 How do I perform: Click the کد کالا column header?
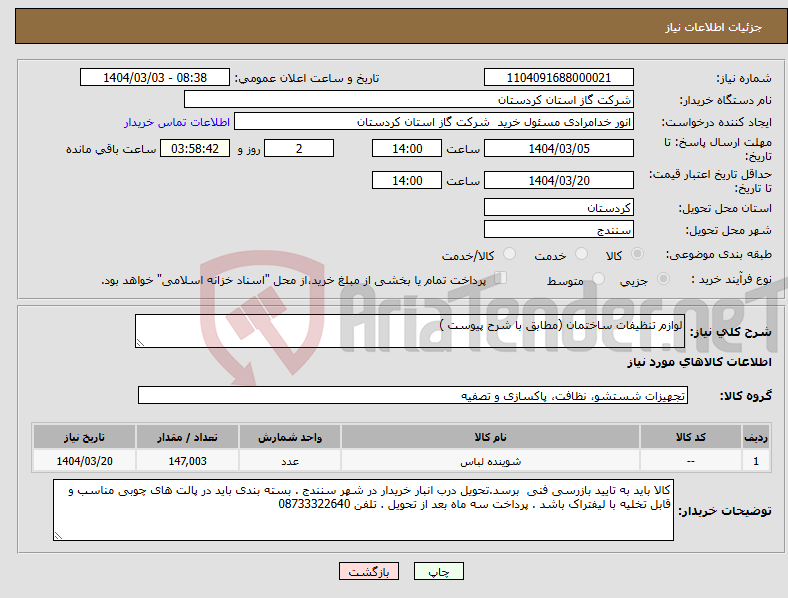tap(691, 437)
